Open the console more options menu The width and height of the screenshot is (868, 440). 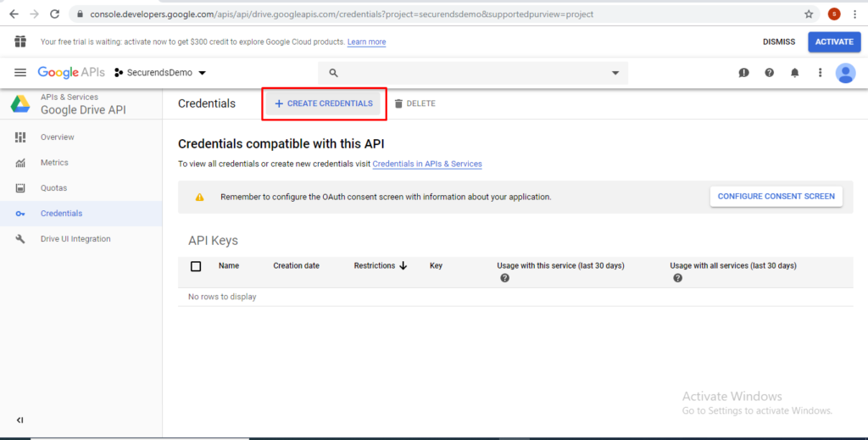point(821,73)
